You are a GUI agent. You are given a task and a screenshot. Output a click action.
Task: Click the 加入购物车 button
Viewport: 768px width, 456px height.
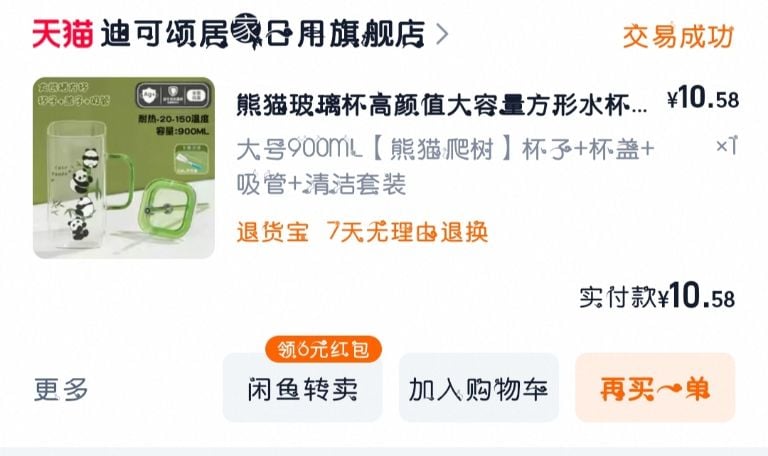[479, 387]
